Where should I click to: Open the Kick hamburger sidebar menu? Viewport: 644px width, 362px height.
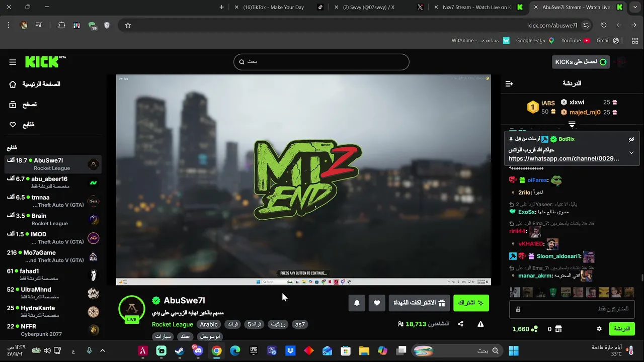coord(13,62)
